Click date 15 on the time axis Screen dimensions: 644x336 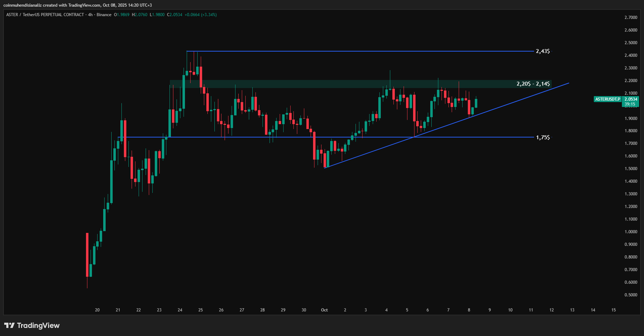click(613, 310)
